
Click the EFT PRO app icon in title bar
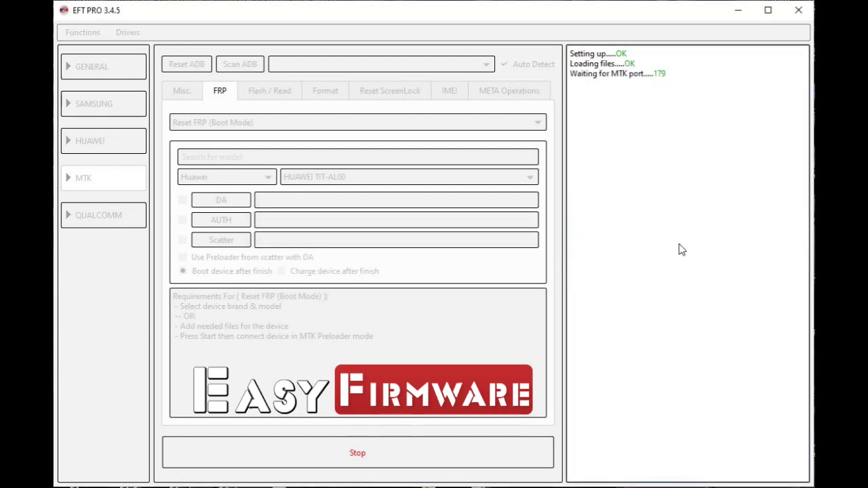coord(64,10)
